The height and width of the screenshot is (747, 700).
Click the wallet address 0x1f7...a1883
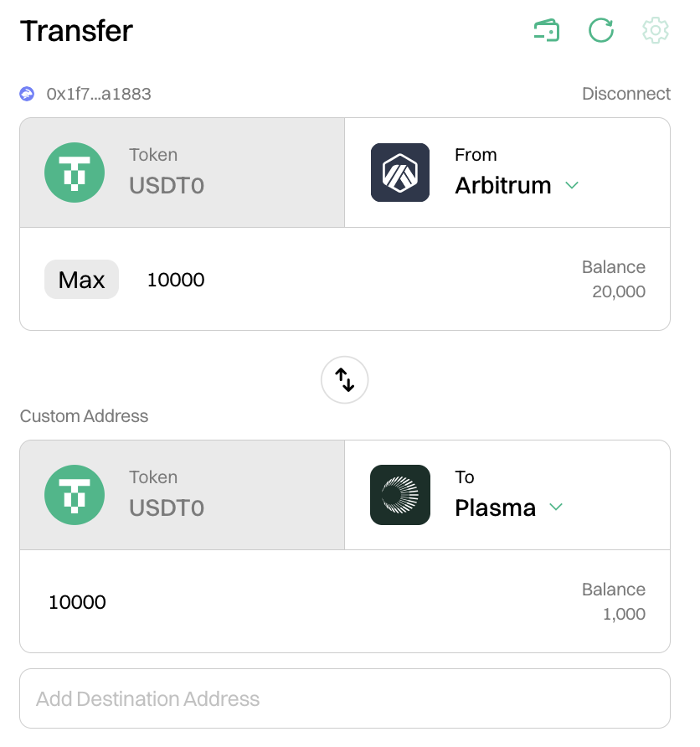99,94
